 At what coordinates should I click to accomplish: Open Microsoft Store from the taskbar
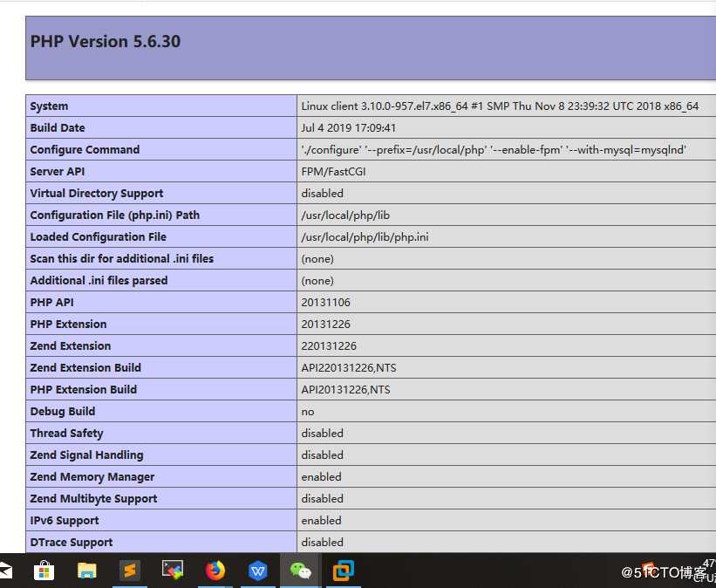click(x=44, y=571)
